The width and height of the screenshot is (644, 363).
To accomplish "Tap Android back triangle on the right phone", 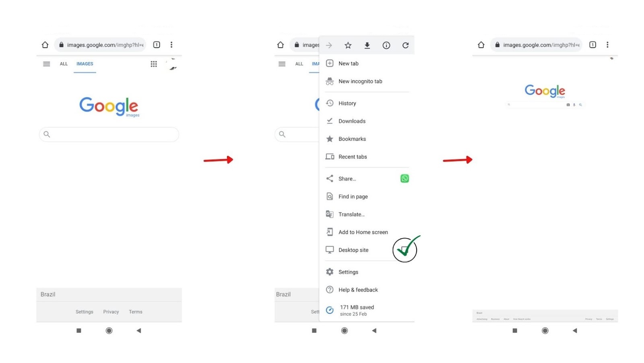I will pyautogui.click(x=575, y=331).
